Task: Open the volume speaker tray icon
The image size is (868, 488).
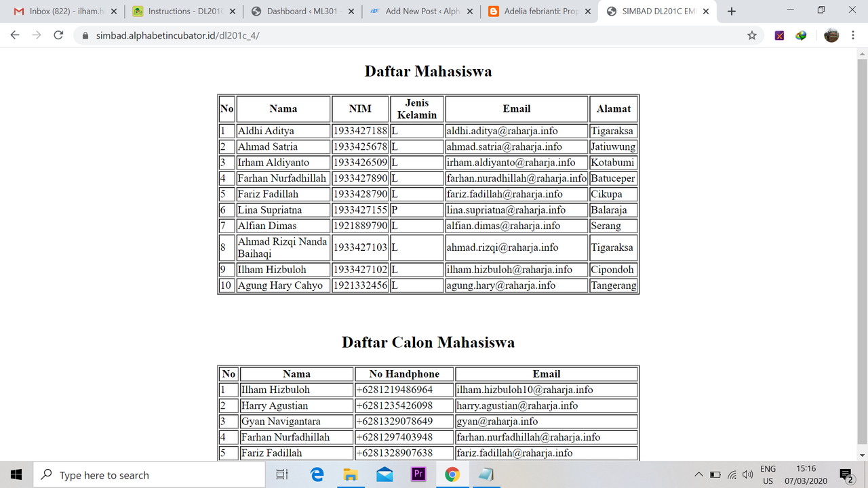Action: coord(748,474)
